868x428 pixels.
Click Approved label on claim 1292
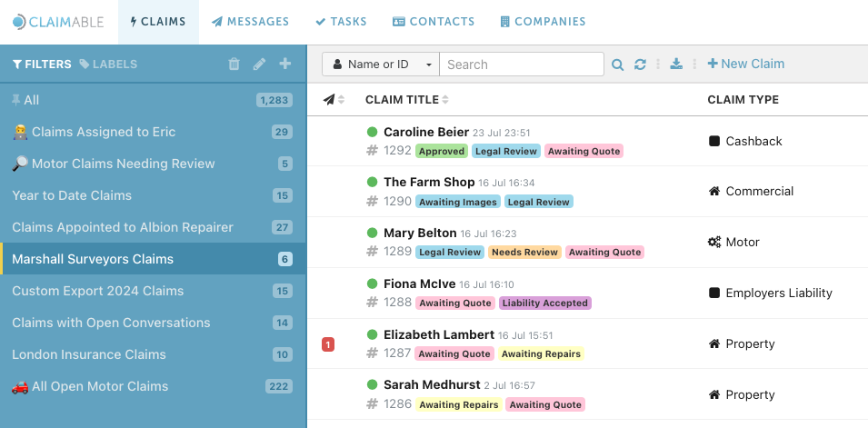pyautogui.click(x=442, y=151)
